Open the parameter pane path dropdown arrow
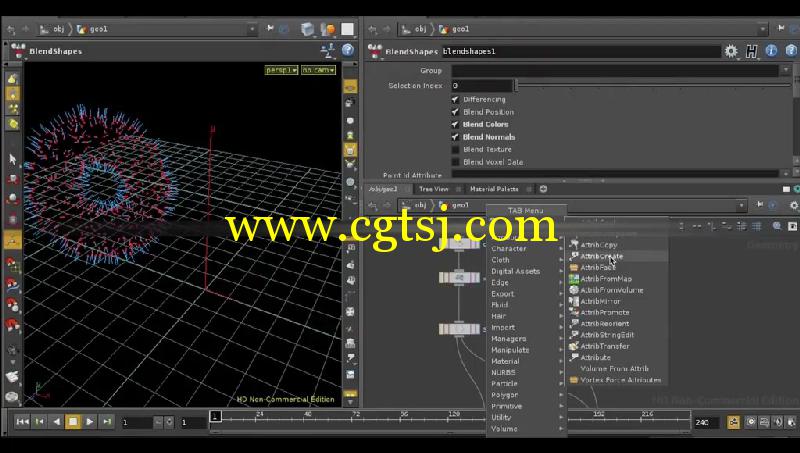This screenshot has width=800, height=453. (x=763, y=29)
